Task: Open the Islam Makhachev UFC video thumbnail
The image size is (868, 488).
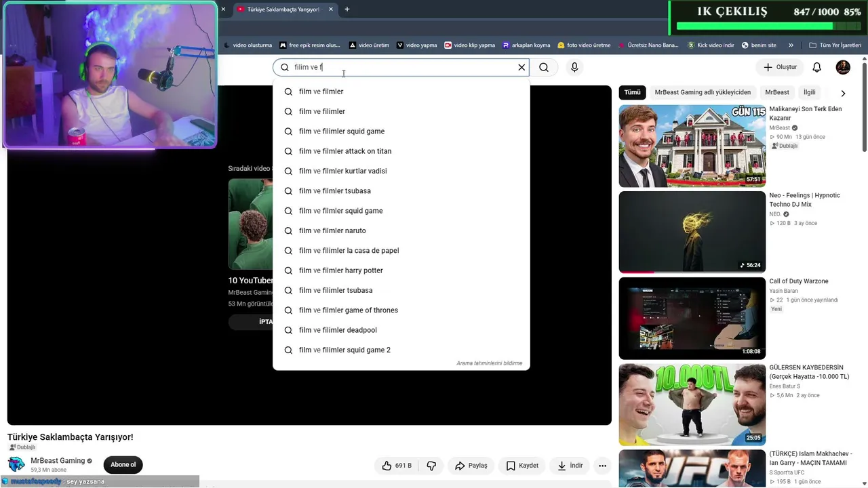Action: (692, 469)
